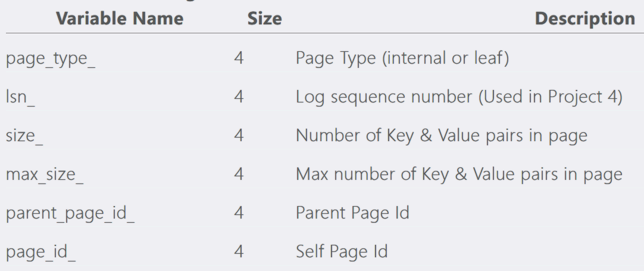Select the lsn_ variable name cell

[x=20, y=97]
